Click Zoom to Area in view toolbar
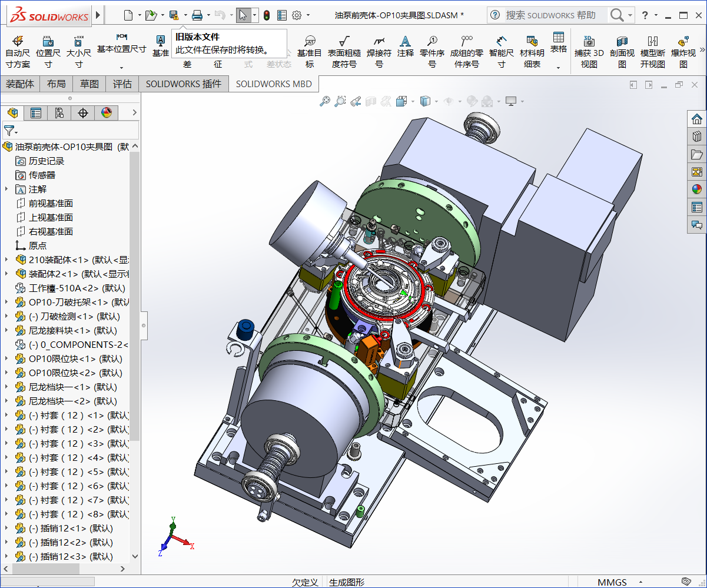 click(340, 101)
